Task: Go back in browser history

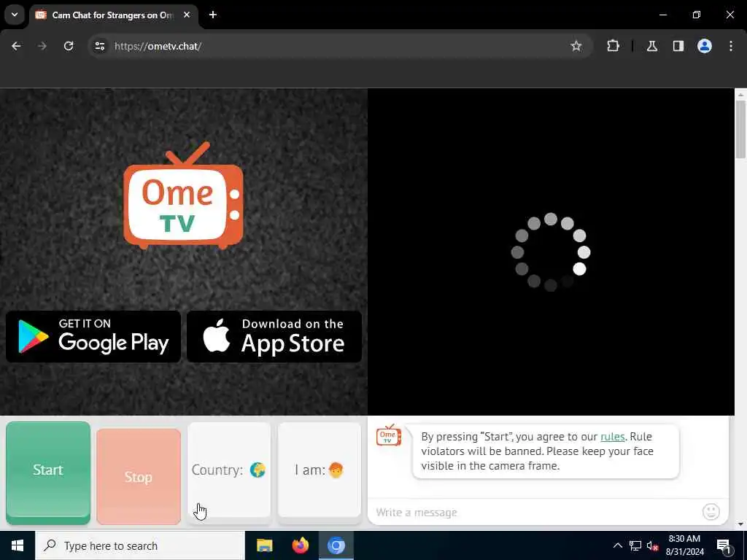Action: (x=16, y=46)
